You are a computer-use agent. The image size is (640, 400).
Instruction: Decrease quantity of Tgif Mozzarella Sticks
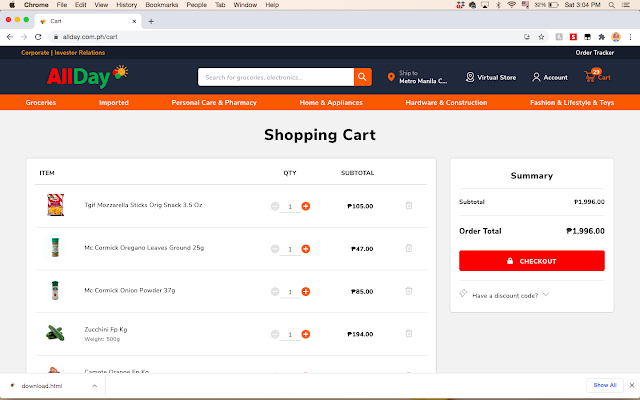(x=275, y=206)
